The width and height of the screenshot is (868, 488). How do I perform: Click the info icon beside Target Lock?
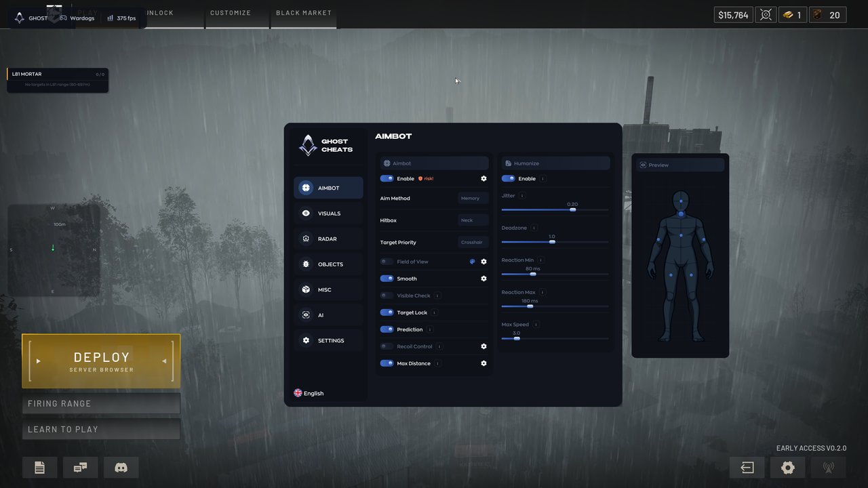click(434, 312)
